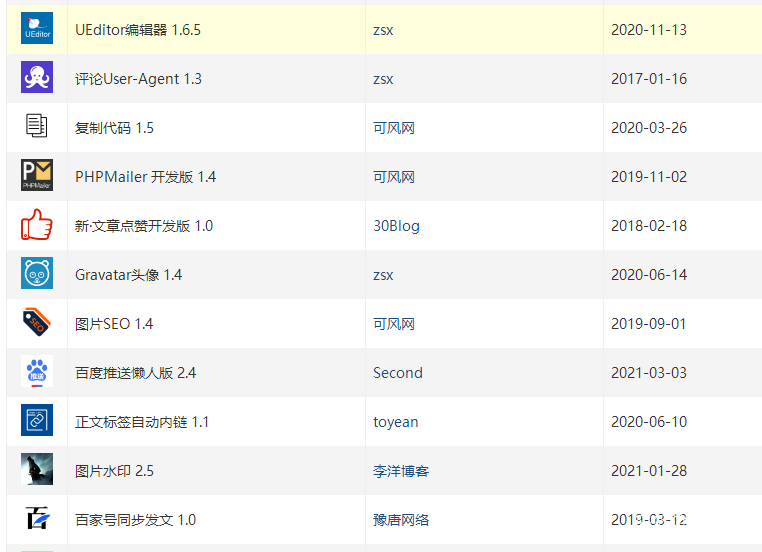Click the copy code document icon
Viewport: 762px width, 552px height.
[x=36, y=127]
